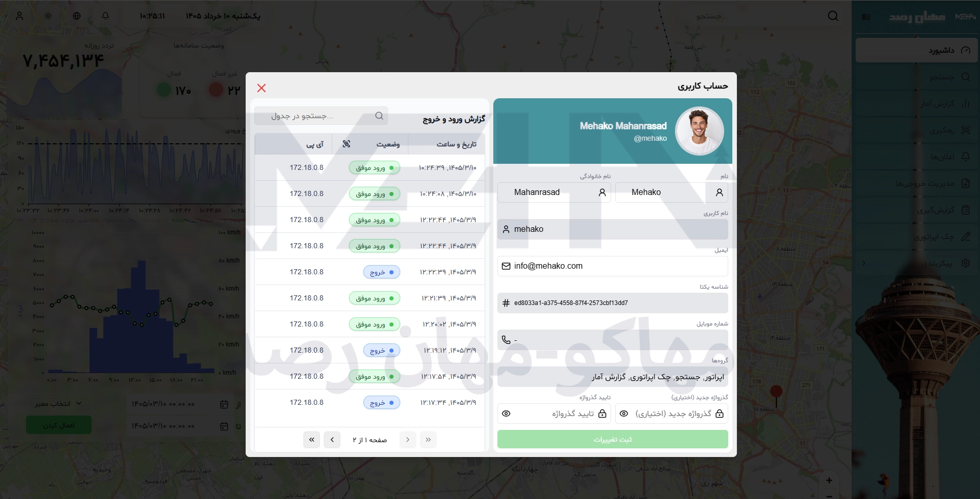Collapse the sidebar with the panel toggle icon
980x499 pixels.
[866, 17]
